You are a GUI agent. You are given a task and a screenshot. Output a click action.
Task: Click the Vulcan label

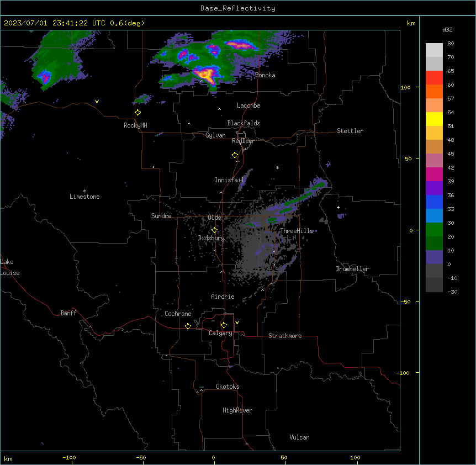tap(300, 437)
